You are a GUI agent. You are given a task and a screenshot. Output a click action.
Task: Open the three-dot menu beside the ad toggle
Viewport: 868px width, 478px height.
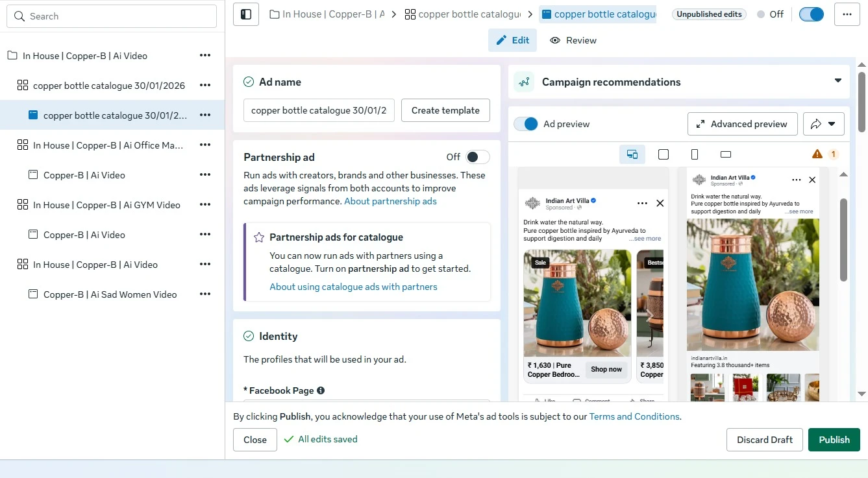click(x=847, y=14)
